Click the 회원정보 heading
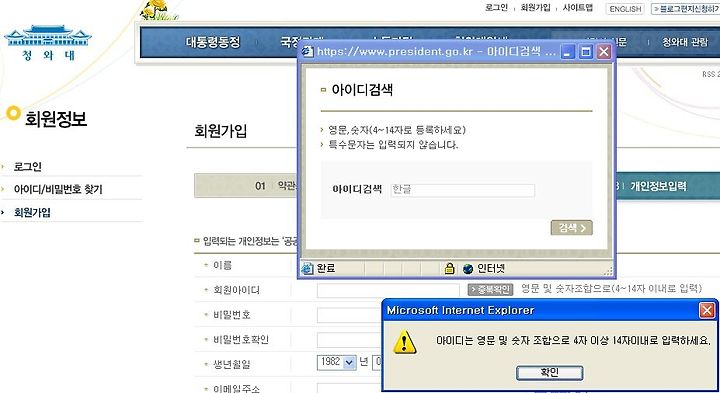This screenshot has height=393, width=720. tap(56, 119)
